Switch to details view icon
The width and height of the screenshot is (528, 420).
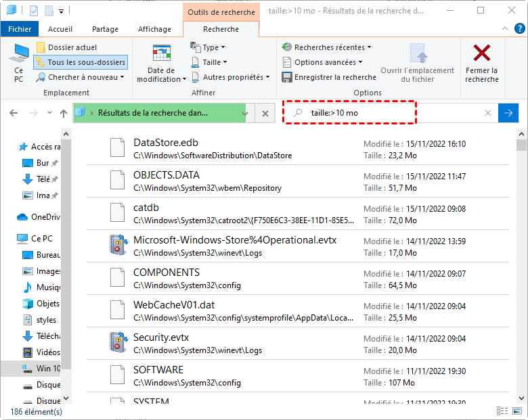pyautogui.click(x=502, y=411)
